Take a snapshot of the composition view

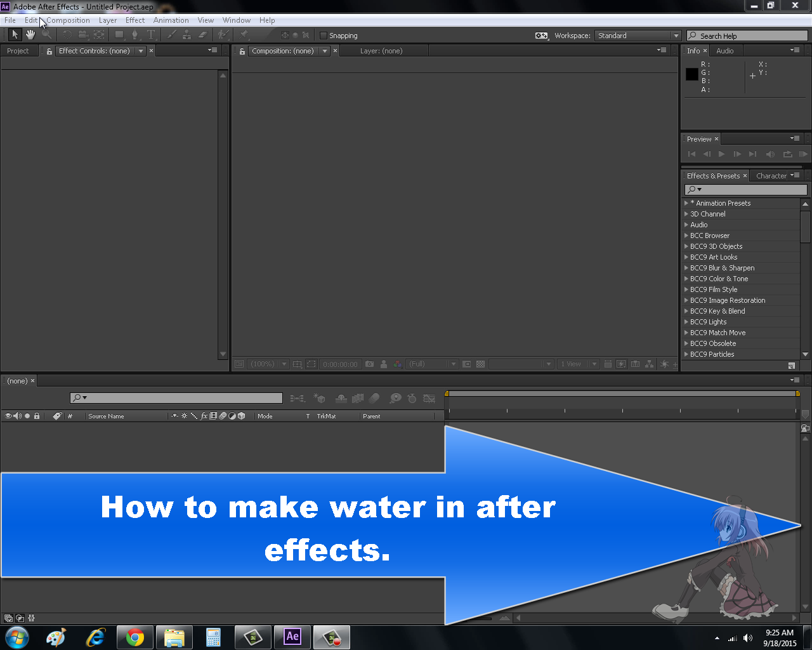pyautogui.click(x=369, y=364)
